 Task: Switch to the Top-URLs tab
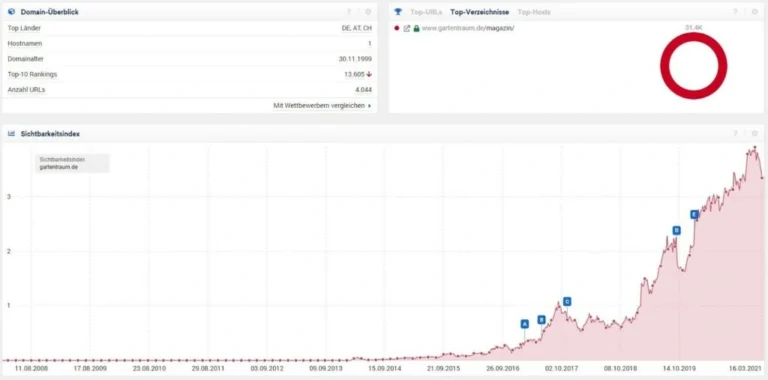(x=426, y=12)
